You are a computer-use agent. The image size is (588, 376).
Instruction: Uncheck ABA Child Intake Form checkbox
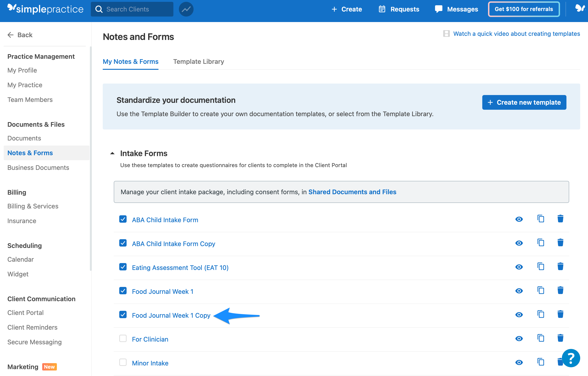click(x=123, y=219)
